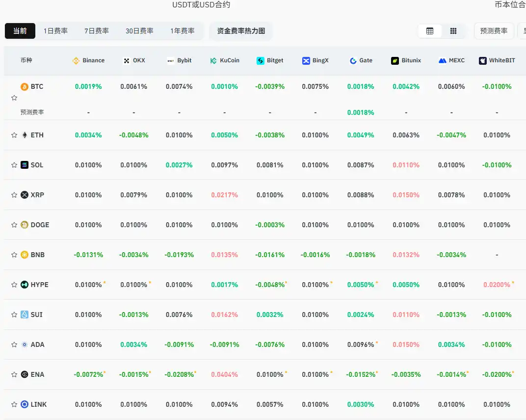Switch to USDT或USD合约 section
This screenshot has width=526, height=420.
click(x=201, y=5)
